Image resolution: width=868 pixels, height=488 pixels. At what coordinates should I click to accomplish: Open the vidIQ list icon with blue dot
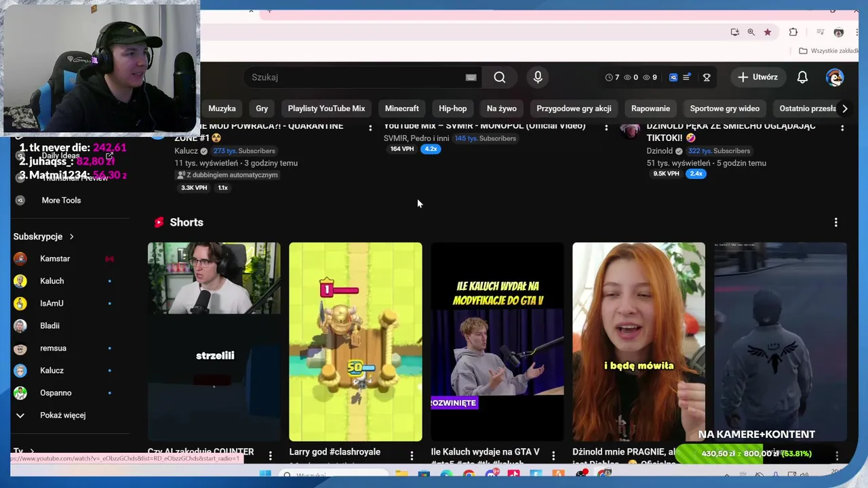pyautogui.click(x=686, y=77)
